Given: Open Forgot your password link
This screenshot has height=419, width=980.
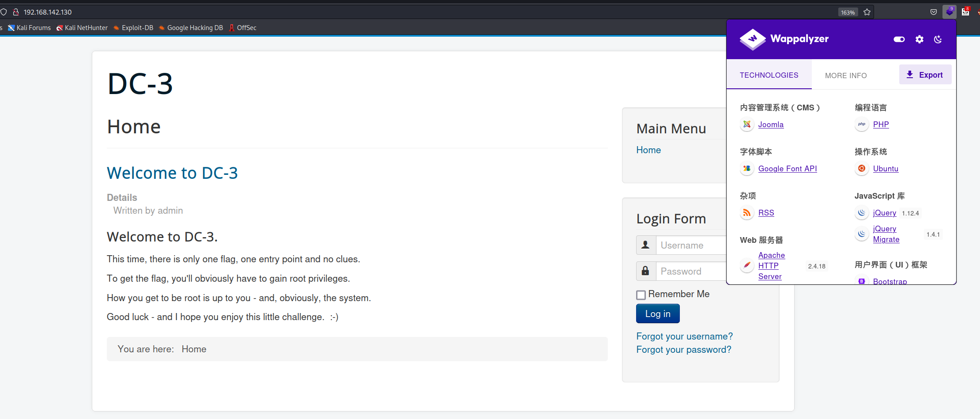Looking at the screenshot, I should coord(683,350).
